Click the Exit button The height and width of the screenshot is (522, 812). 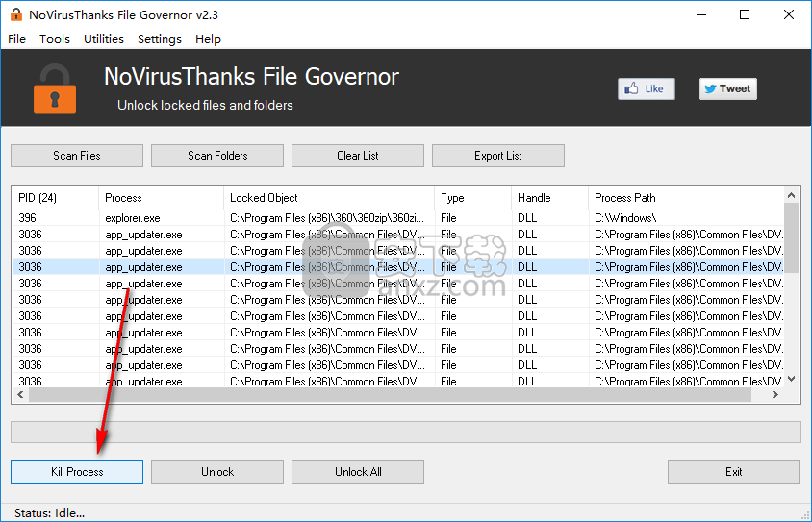pos(734,472)
